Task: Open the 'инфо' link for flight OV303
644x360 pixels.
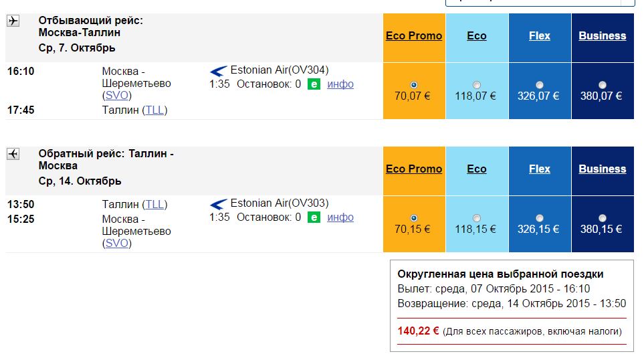Action: 340,217
